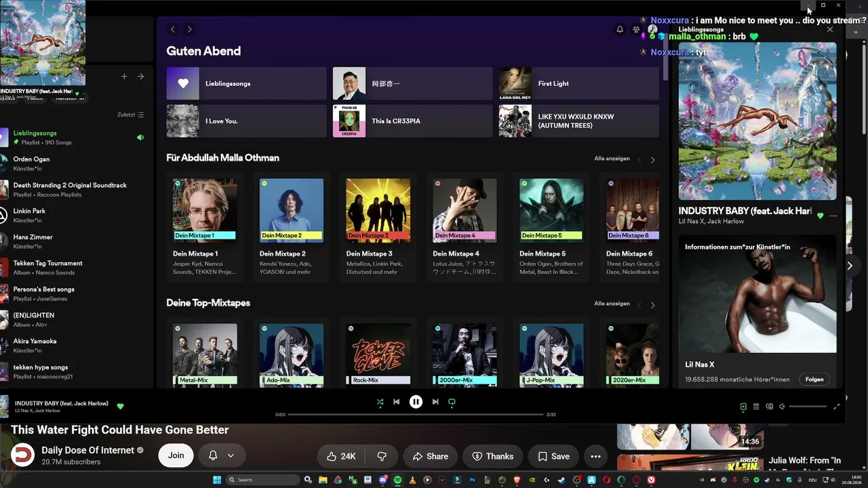Click Alle anzeigen for Deine Top-Mixtapes
Screen dimensions: 868x488
point(612,304)
